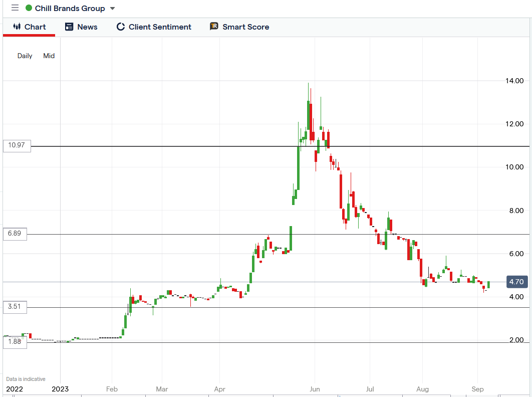This screenshot has height=397, width=532.
Task: Click the Sep time axis label
Action: [x=477, y=389]
